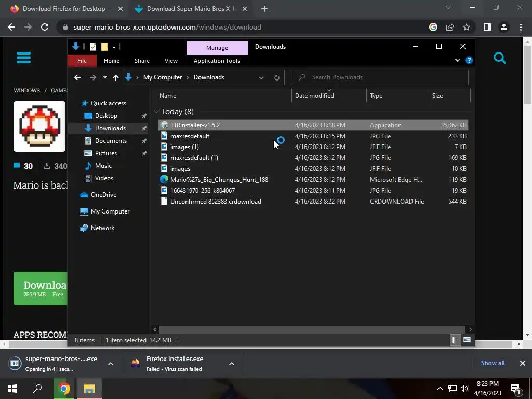Open Uptodown hamburger menu
This screenshot has height=399, width=532.
pyautogui.click(x=23, y=58)
